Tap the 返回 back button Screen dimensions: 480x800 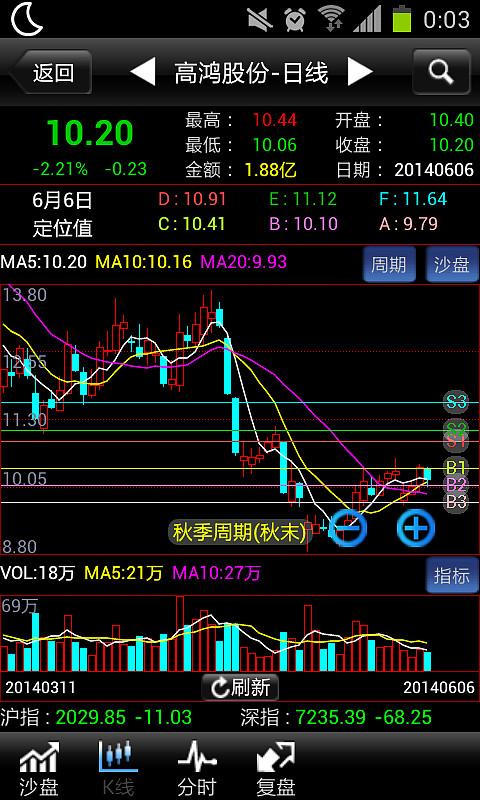(51, 72)
